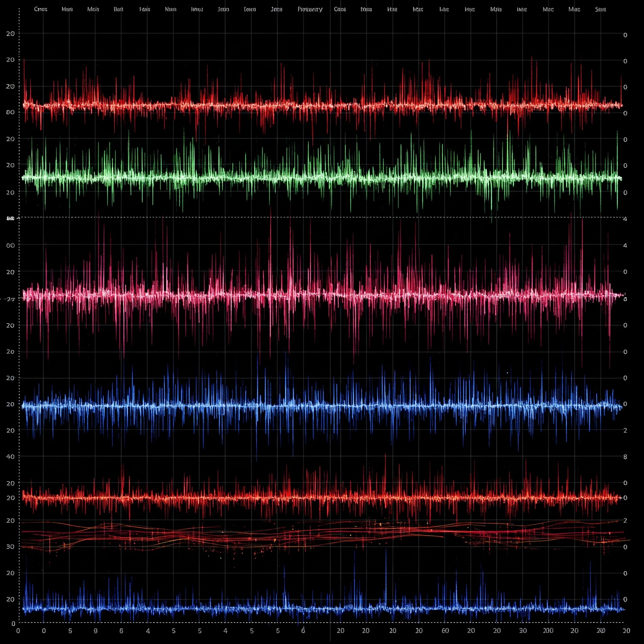The image size is (644, 644).
Task: Click the pink waveform track
Action: point(320,295)
